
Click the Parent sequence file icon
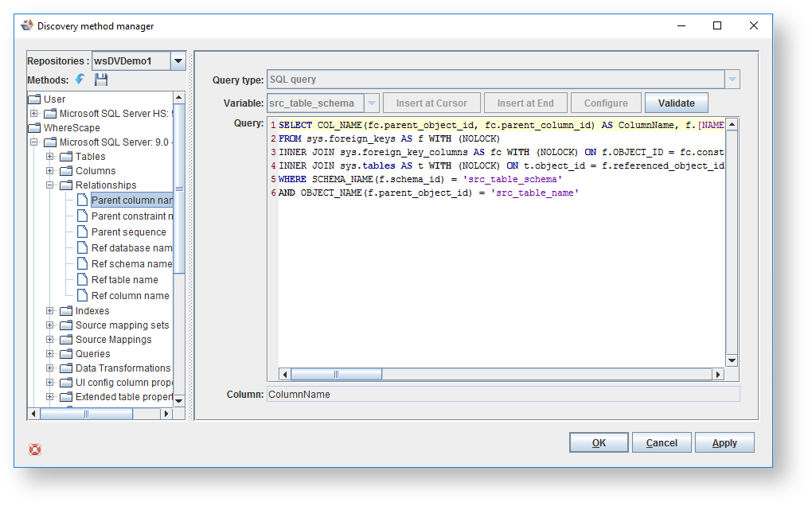(x=82, y=232)
